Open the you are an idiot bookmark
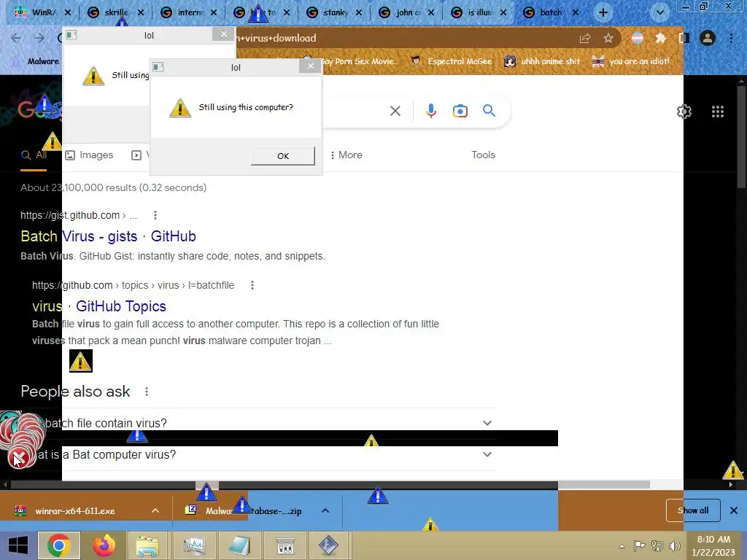Image resolution: width=747 pixels, height=560 pixels. [x=631, y=61]
